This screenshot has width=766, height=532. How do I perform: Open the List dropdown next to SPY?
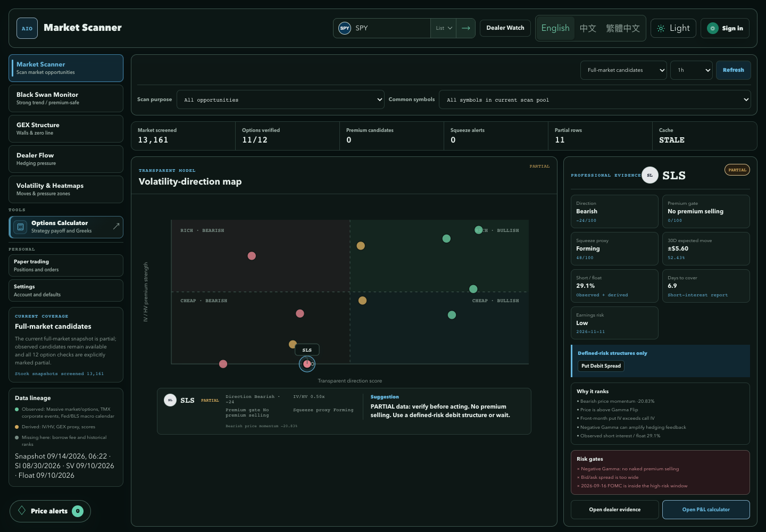(444, 28)
